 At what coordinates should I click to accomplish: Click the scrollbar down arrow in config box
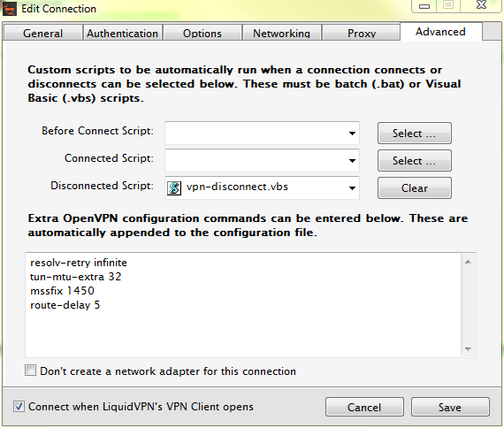(x=468, y=349)
